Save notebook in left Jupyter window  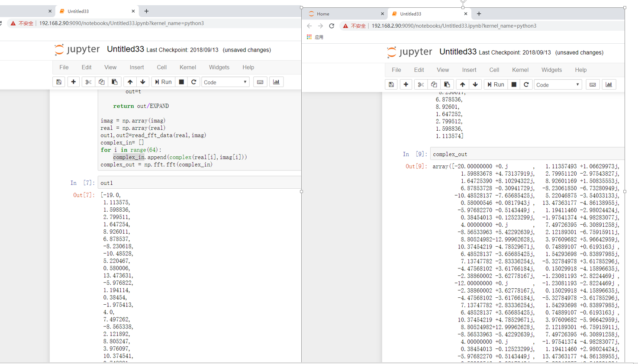click(59, 82)
